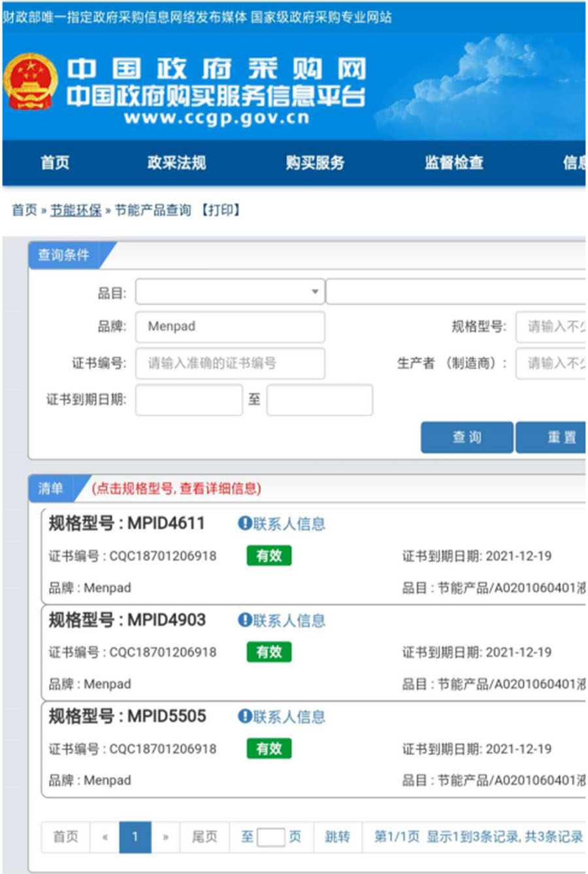The width and height of the screenshot is (588, 874).
Task: Go to previous page with « arrow
Action: (105, 837)
